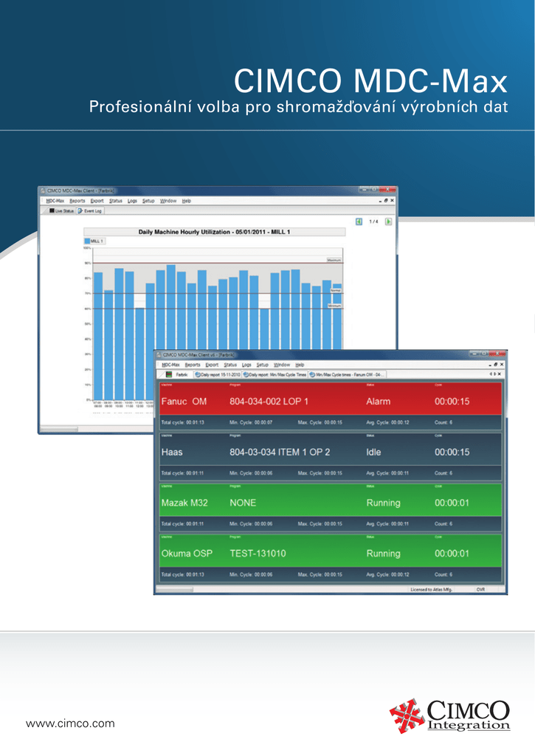
Task: Open Export menu in the v6 client window
Action: click(212, 365)
